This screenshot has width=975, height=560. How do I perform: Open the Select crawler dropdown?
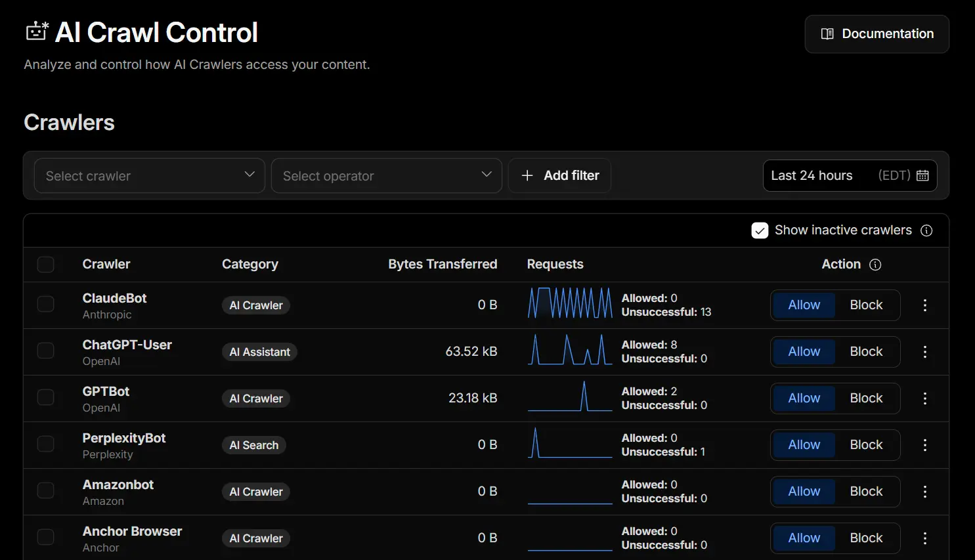pos(150,175)
